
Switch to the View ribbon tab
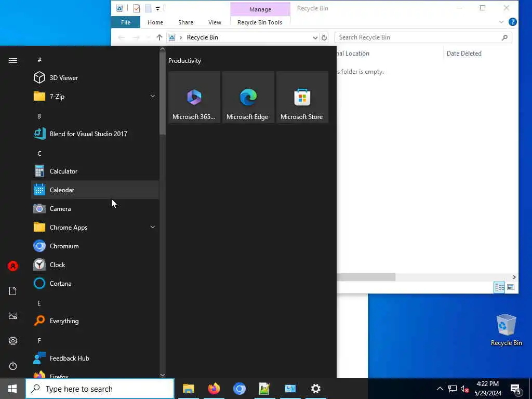pyautogui.click(x=215, y=22)
